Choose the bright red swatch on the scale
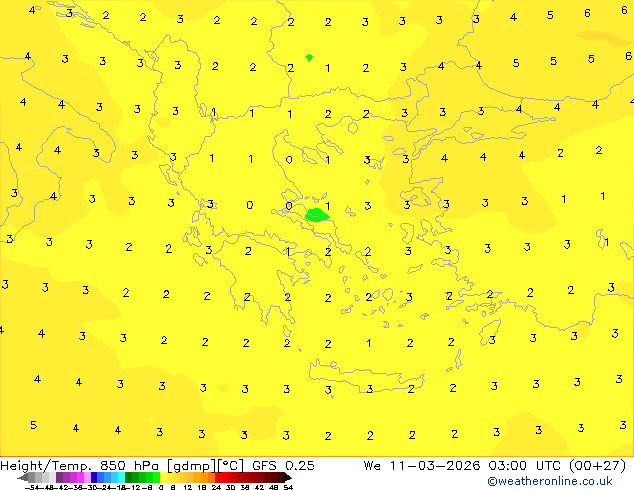The image size is (634, 490). tap(218, 477)
